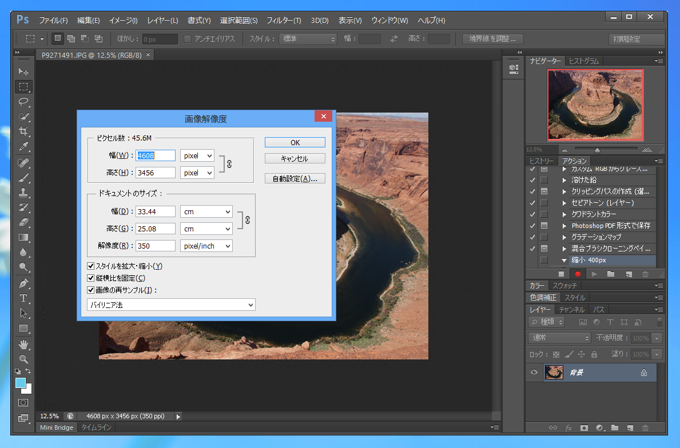Select the Gradient tool
Viewport: 680px width, 448px height.
23,238
